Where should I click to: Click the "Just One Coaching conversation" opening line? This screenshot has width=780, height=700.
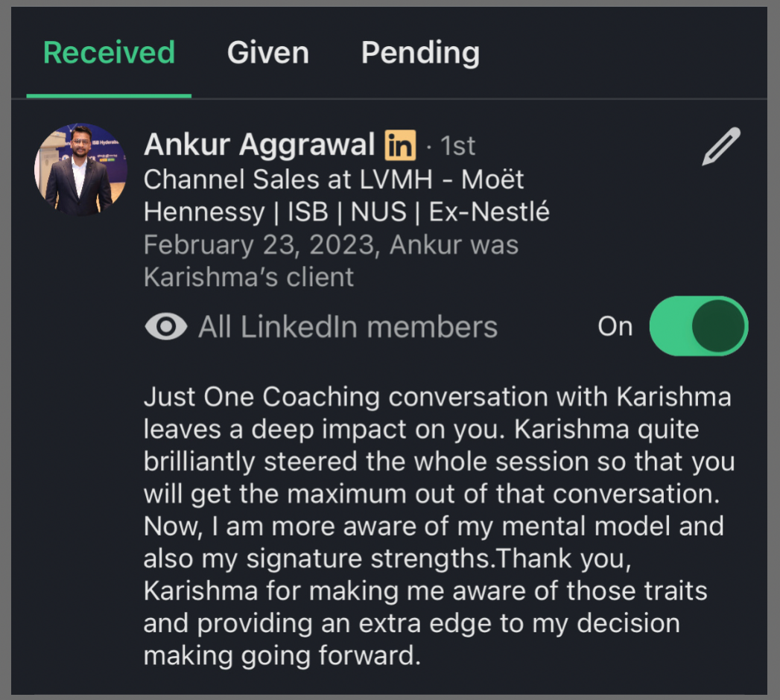click(x=437, y=397)
